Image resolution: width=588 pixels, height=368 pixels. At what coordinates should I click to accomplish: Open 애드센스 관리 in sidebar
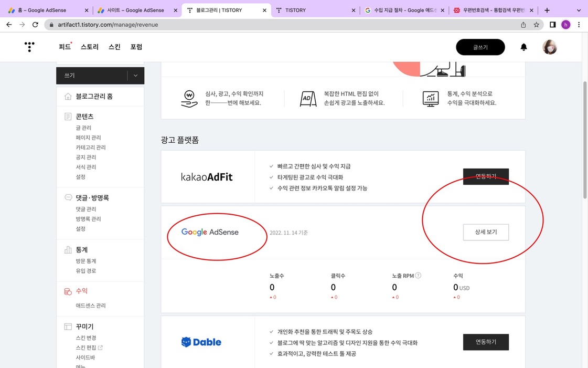(91, 306)
